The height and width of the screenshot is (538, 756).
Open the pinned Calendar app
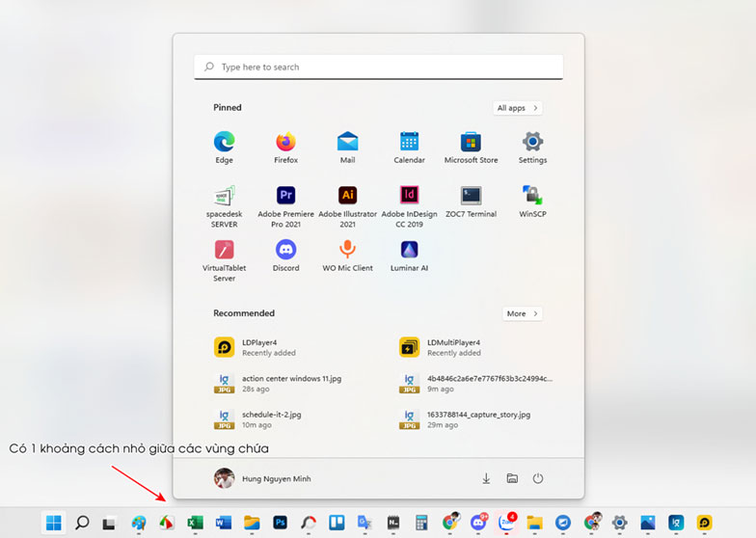[x=409, y=148]
